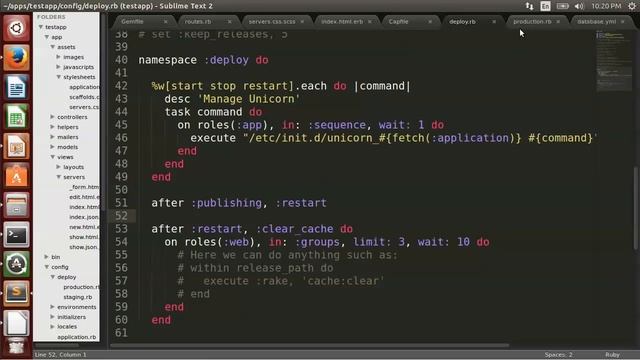
Task: Click the Sublime Text launcher icon
Action: pyautogui.click(x=16, y=293)
